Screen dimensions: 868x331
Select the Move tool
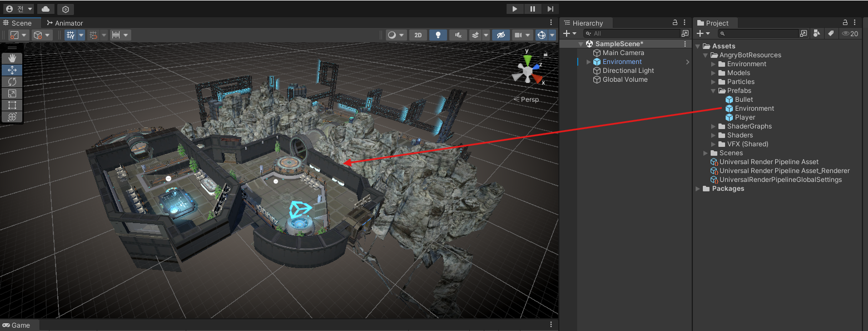click(12, 70)
